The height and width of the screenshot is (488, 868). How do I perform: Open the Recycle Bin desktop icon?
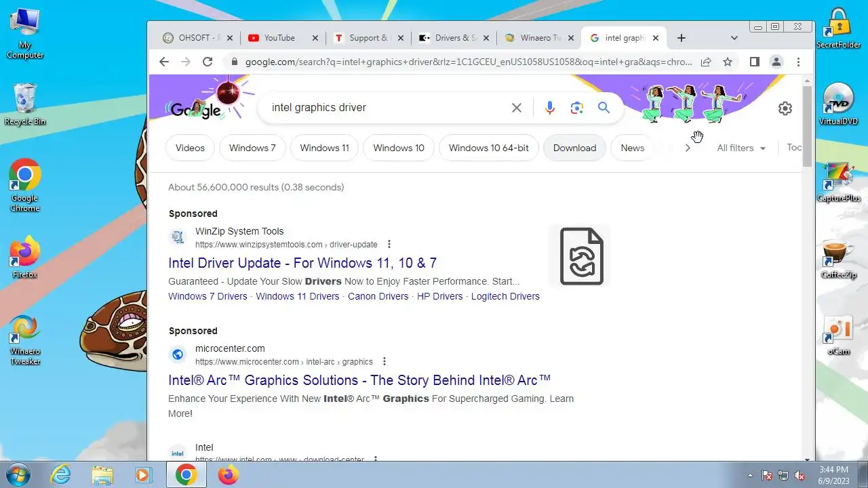pyautogui.click(x=25, y=104)
